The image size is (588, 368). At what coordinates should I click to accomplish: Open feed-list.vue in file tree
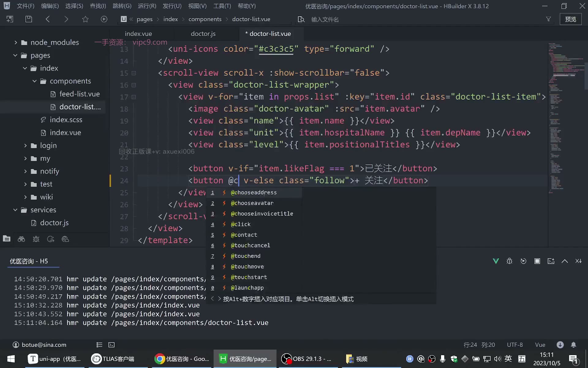point(79,94)
